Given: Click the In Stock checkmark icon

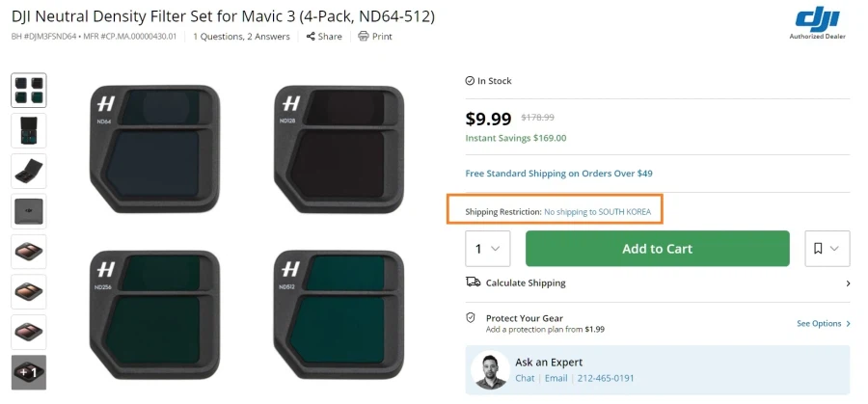Looking at the screenshot, I should [470, 81].
